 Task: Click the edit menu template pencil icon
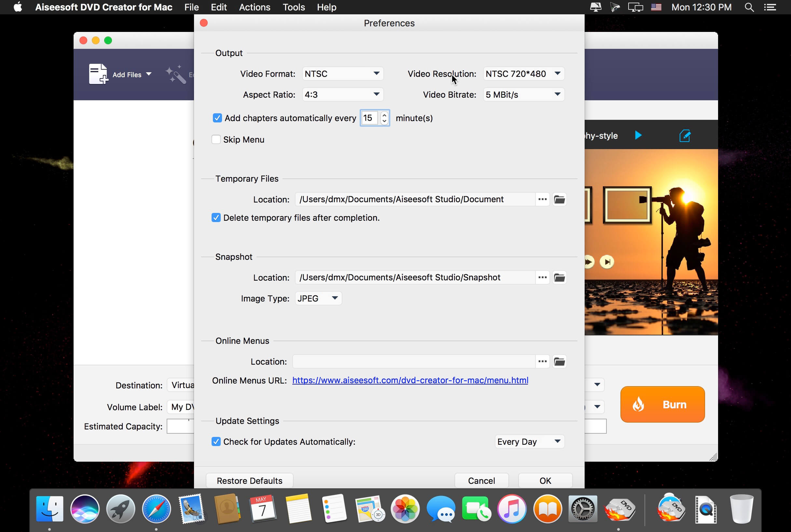coord(685,136)
